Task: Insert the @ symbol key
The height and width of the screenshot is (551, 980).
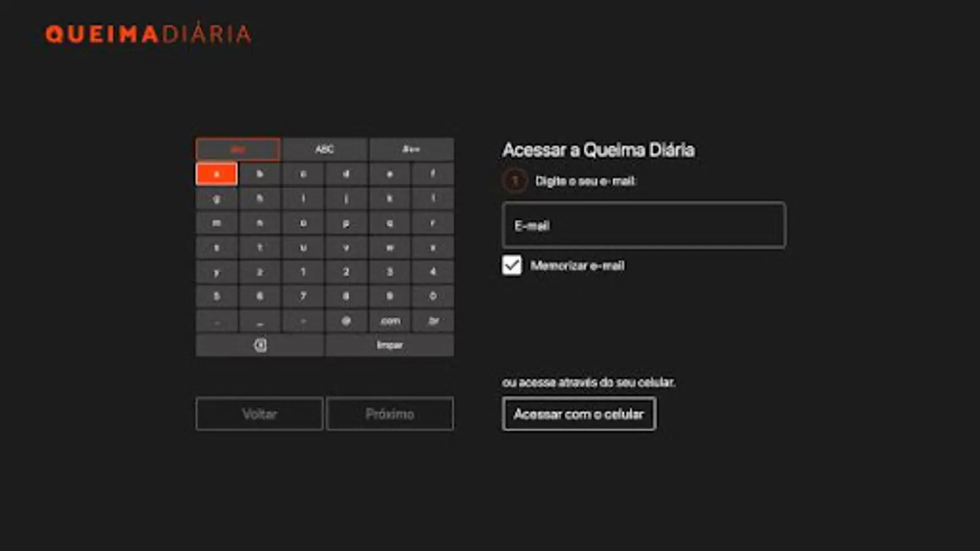Action: (346, 321)
